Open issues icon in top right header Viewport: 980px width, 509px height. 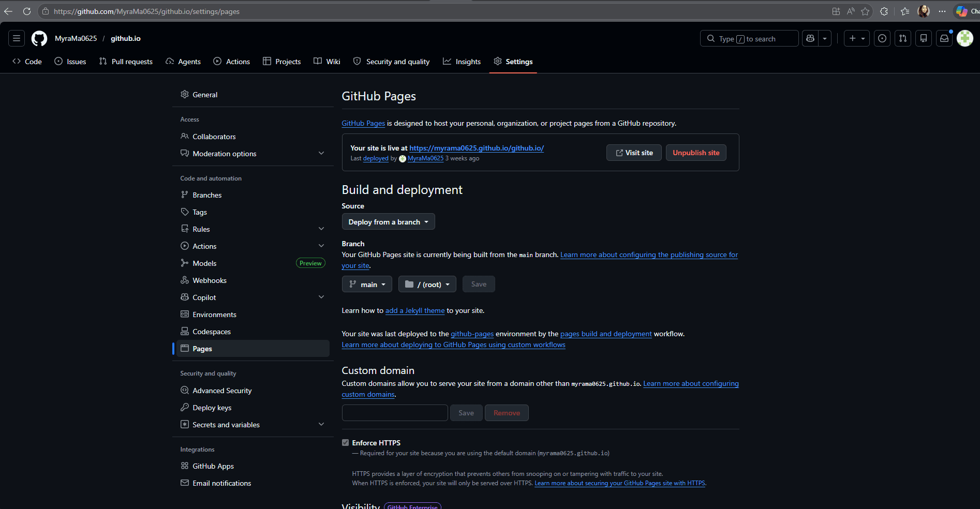(882, 38)
